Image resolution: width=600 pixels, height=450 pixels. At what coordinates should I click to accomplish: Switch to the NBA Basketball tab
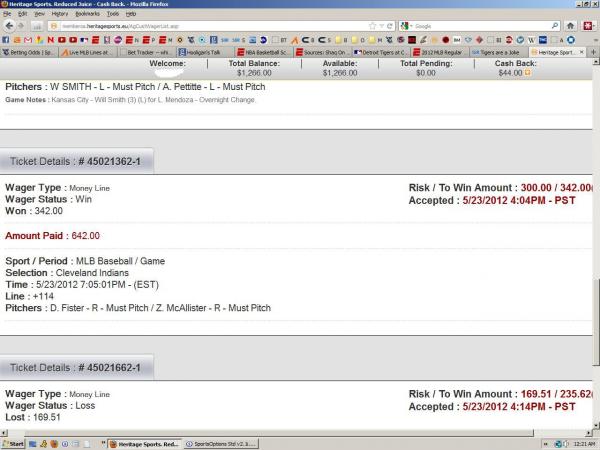264,51
